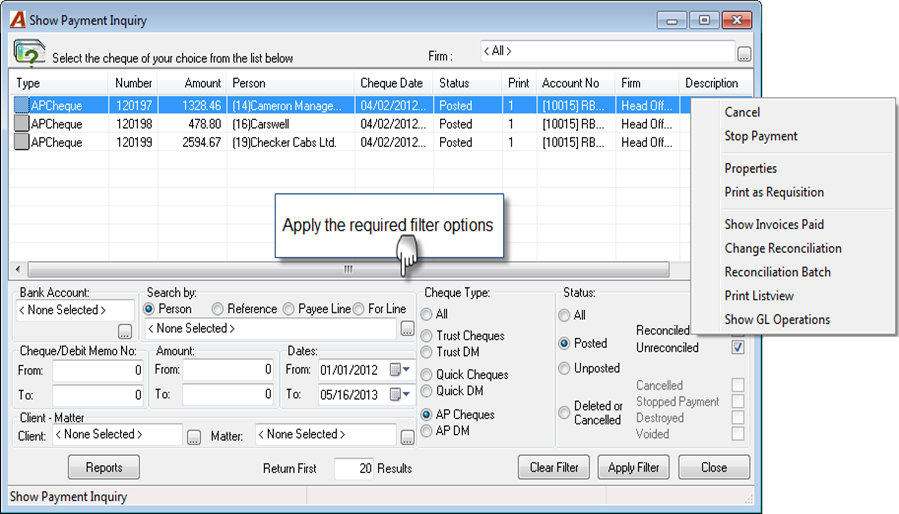The height and width of the screenshot is (514, 899).
Task: Click the Clear Filter button
Action: click(x=554, y=467)
